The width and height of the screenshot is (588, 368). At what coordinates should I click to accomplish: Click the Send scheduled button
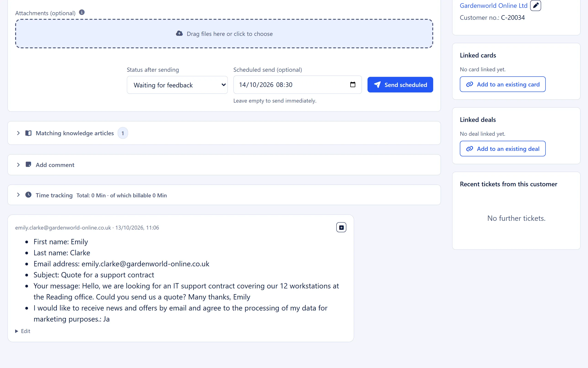[400, 85]
